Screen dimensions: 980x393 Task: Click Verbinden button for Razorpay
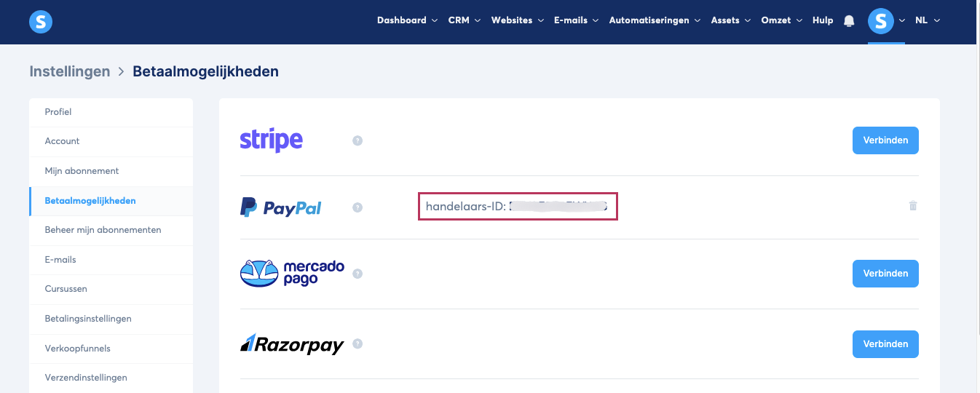(x=885, y=344)
